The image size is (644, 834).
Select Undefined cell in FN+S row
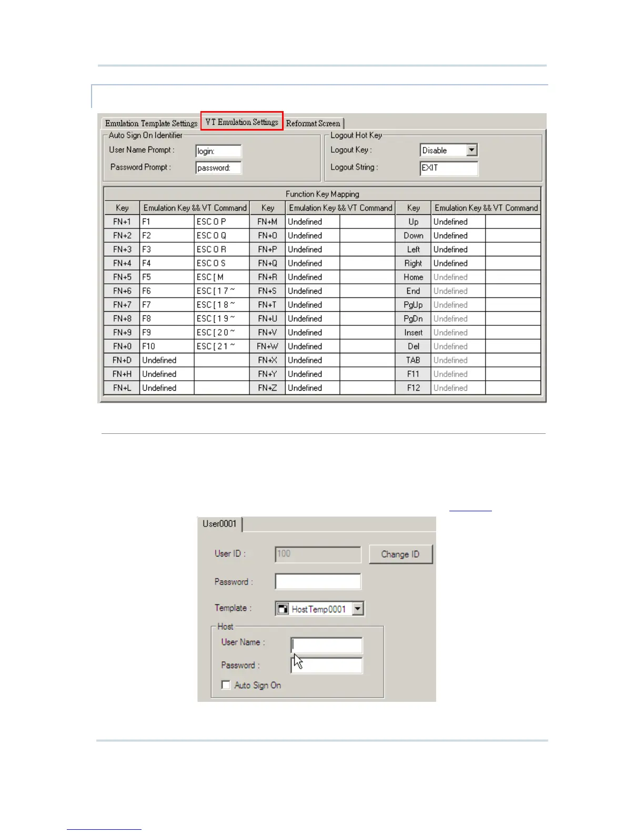tap(313, 291)
